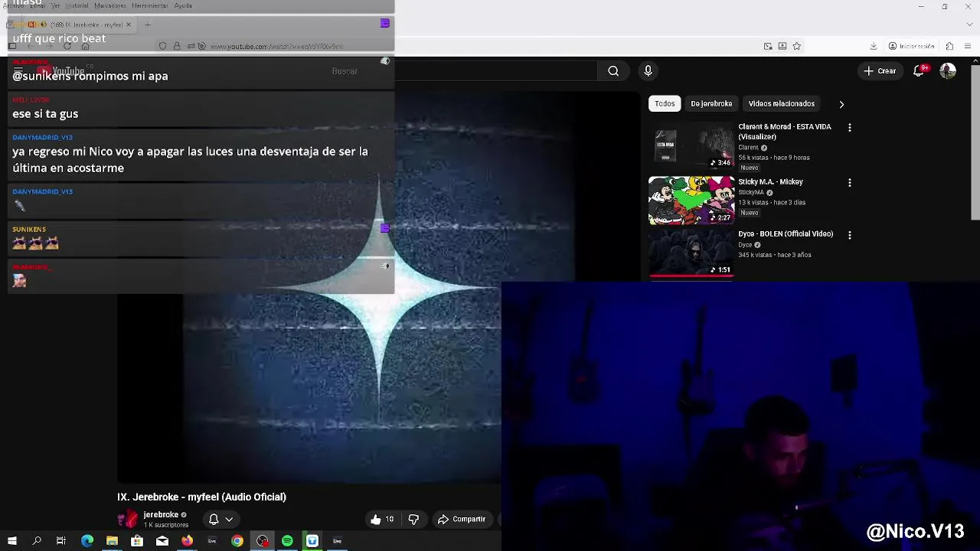This screenshot has width=980, height=551.
Task: Open jerebroke channel name link
Action: point(161,515)
